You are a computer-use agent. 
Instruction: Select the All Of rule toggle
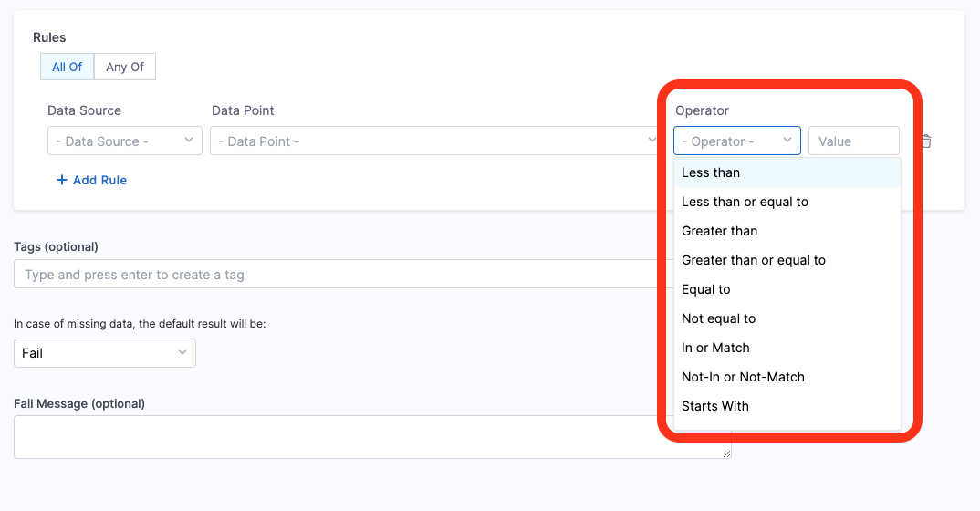[67, 67]
